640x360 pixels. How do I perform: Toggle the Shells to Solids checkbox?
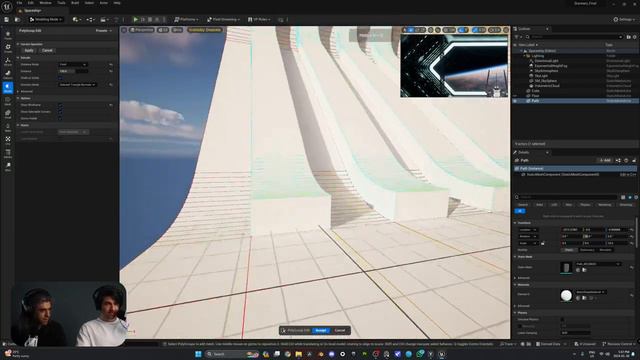(x=60, y=78)
